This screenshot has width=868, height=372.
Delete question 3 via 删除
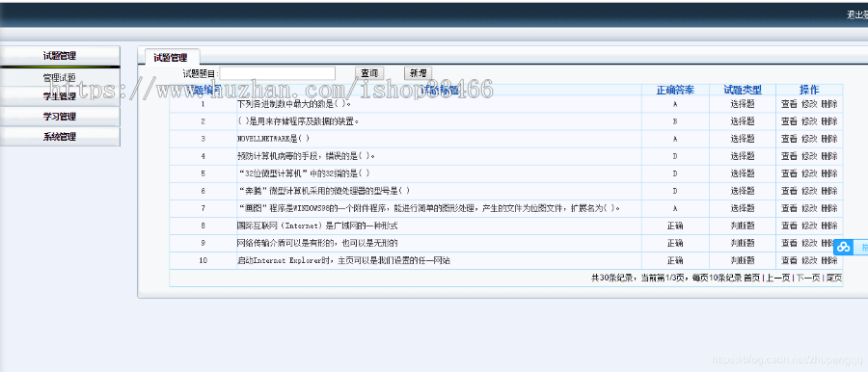(828, 139)
